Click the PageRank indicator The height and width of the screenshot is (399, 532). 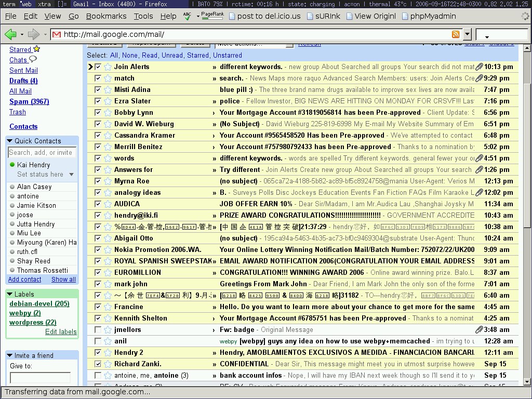pos(212,16)
